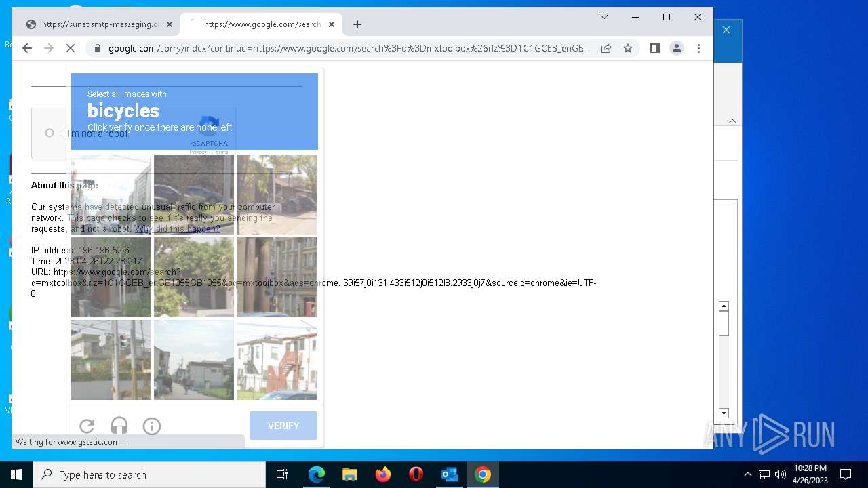Viewport: 868px width, 488px height.
Task: Open Task View from taskbar
Action: tap(282, 474)
